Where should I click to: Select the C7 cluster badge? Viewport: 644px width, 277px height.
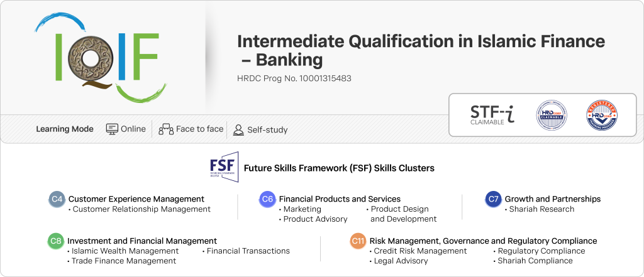pos(494,199)
